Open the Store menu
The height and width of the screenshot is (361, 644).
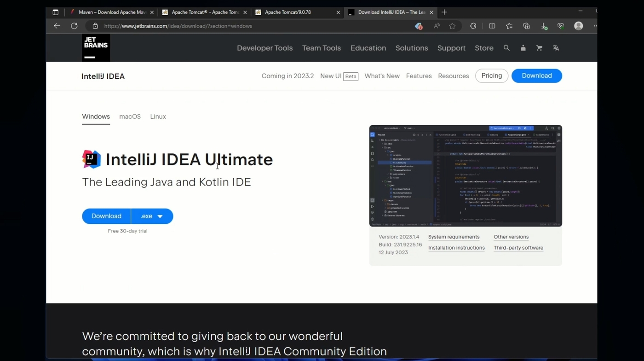coord(484,48)
